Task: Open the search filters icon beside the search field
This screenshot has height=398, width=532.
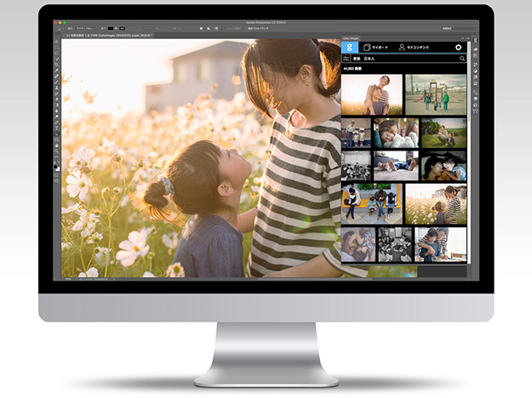Action: 346,59
